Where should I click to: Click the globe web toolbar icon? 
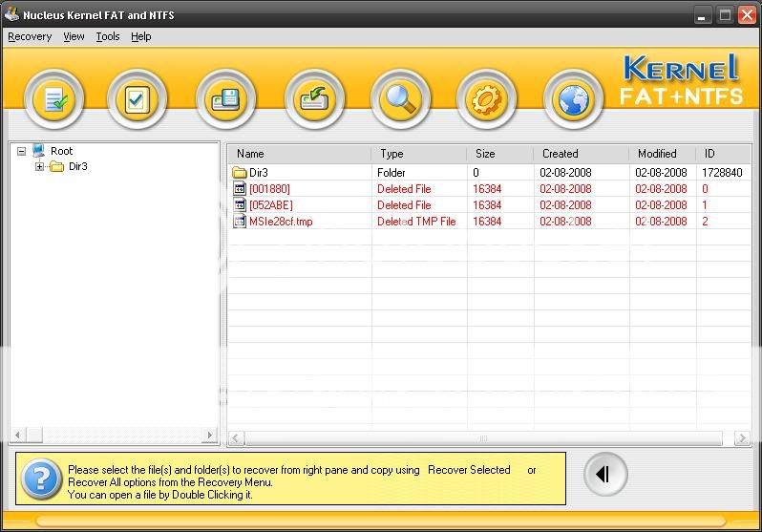(x=573, y=99)
